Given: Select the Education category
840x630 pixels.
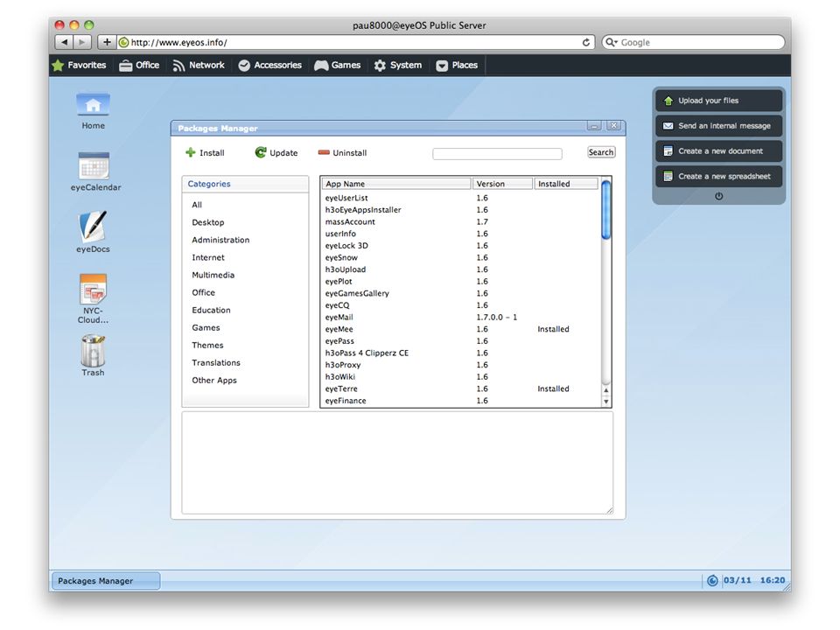Looking at the screenshot, I should [x=211, y=310].
